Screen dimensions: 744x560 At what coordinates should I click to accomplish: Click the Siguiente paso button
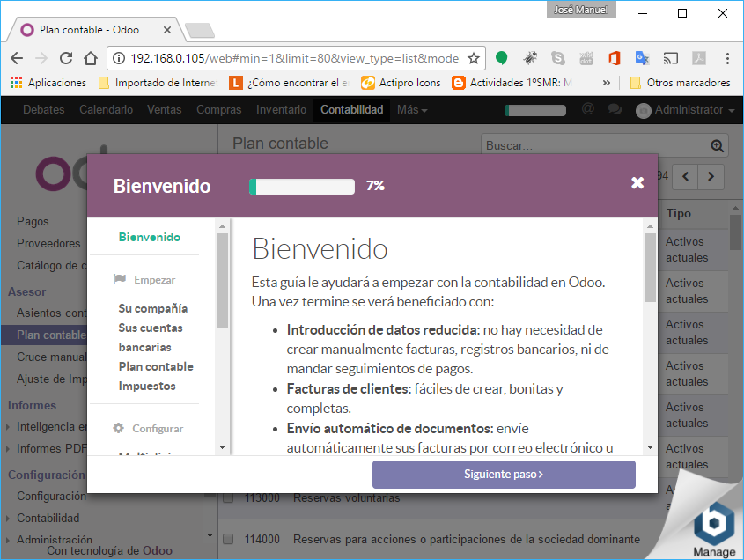point(504,474)
